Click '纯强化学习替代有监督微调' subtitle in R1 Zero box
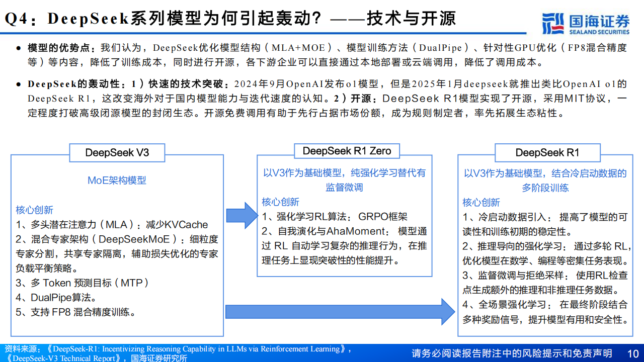This screenshot has height=362, width=644. tap(345, 180)
